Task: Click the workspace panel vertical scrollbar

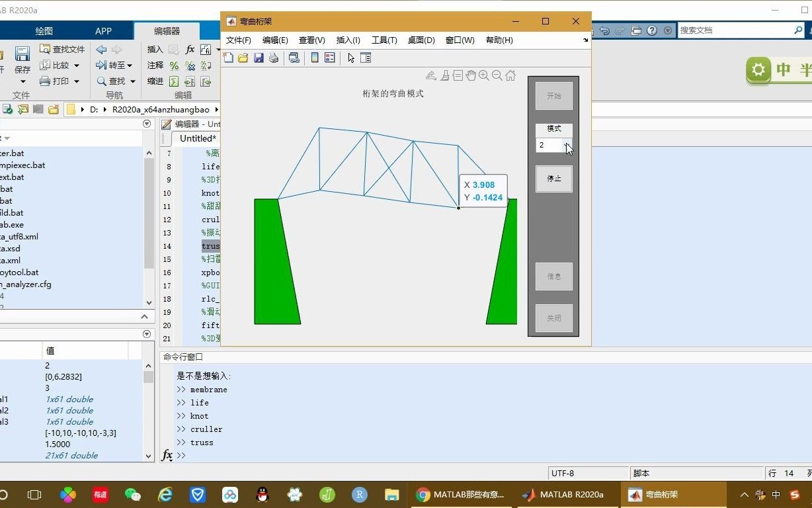Action: 148,410
